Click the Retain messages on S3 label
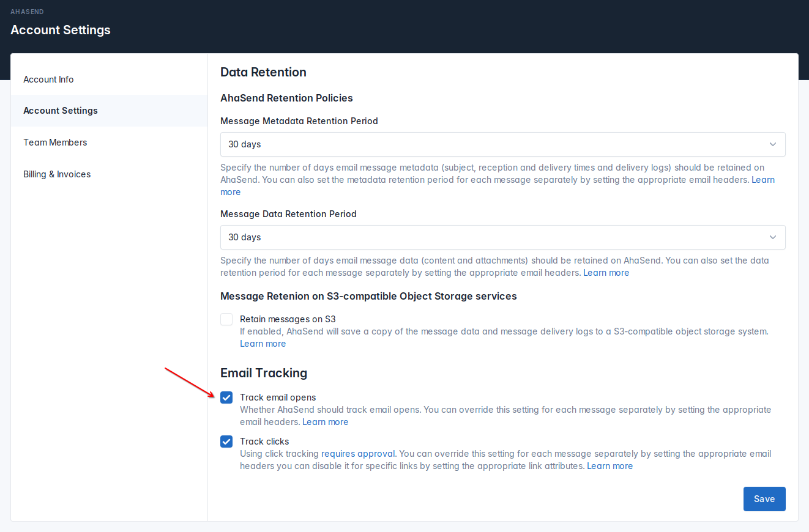 [x=288, y=319]
